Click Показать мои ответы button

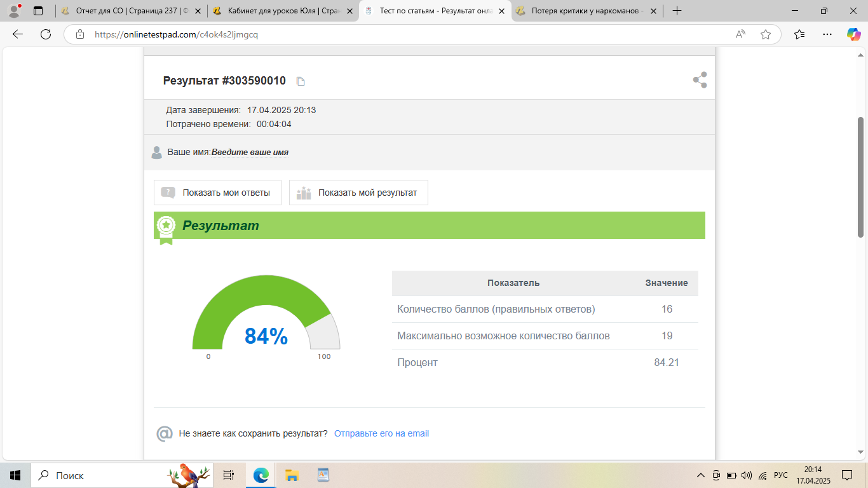coord(217,193)
